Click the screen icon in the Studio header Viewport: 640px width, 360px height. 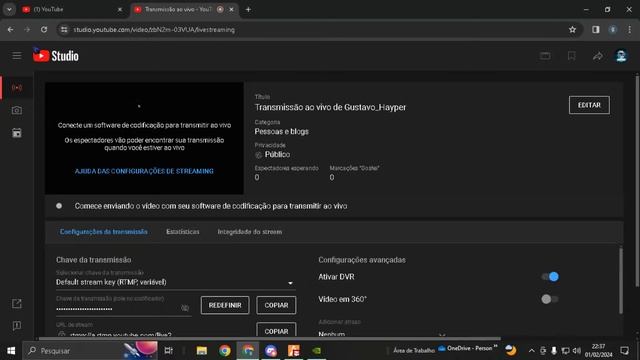(545, 56)
